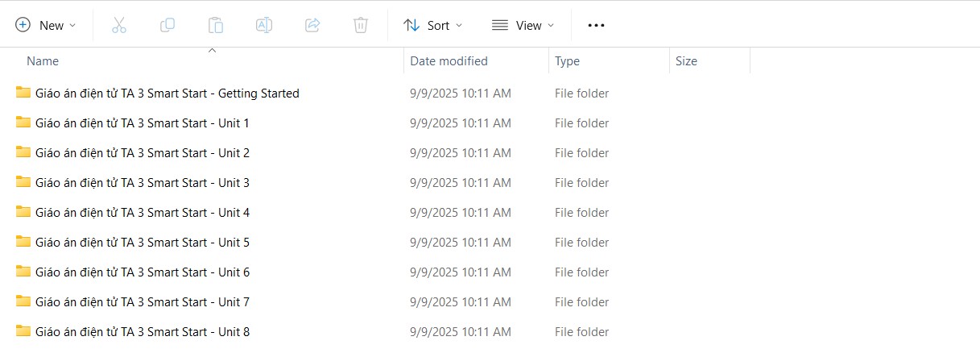The width and height of the screenshot is (980, 349).
Task: Click the Cut scissors icon
Action: point(119,25)
